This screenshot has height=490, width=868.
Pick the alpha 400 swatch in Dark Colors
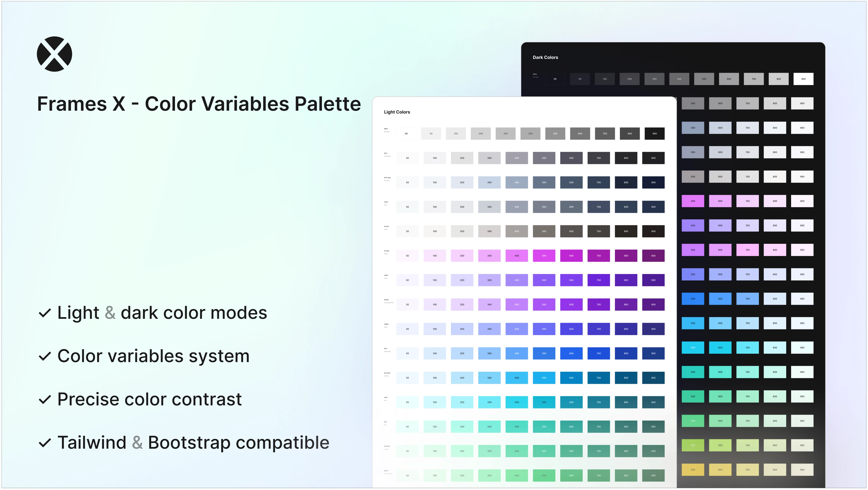pos(679,79)
